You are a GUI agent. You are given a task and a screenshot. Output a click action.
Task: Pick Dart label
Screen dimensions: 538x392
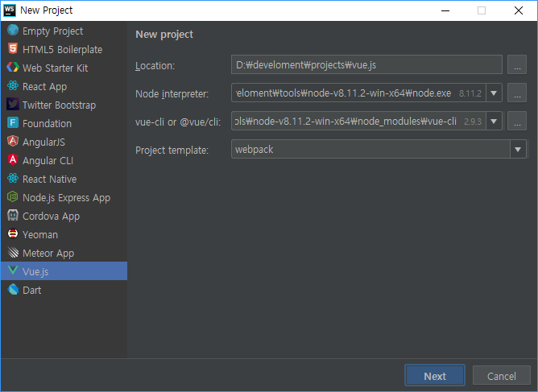[x=32, y=291]
